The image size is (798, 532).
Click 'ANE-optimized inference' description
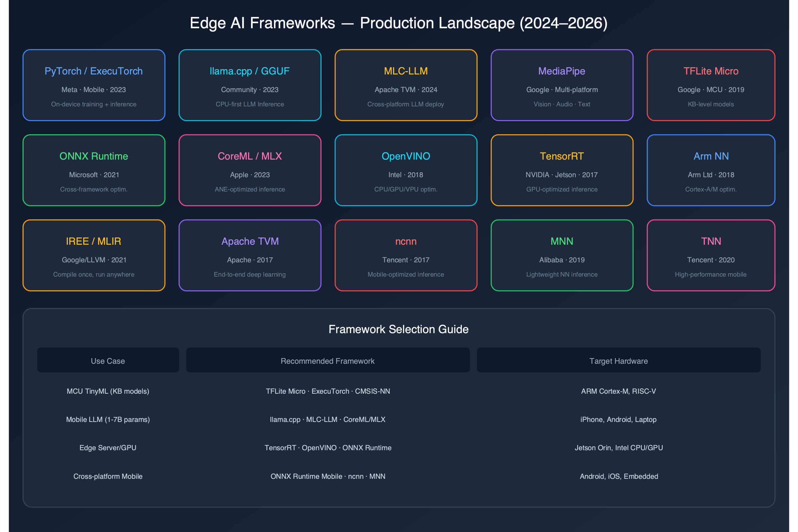click(250, 189)
